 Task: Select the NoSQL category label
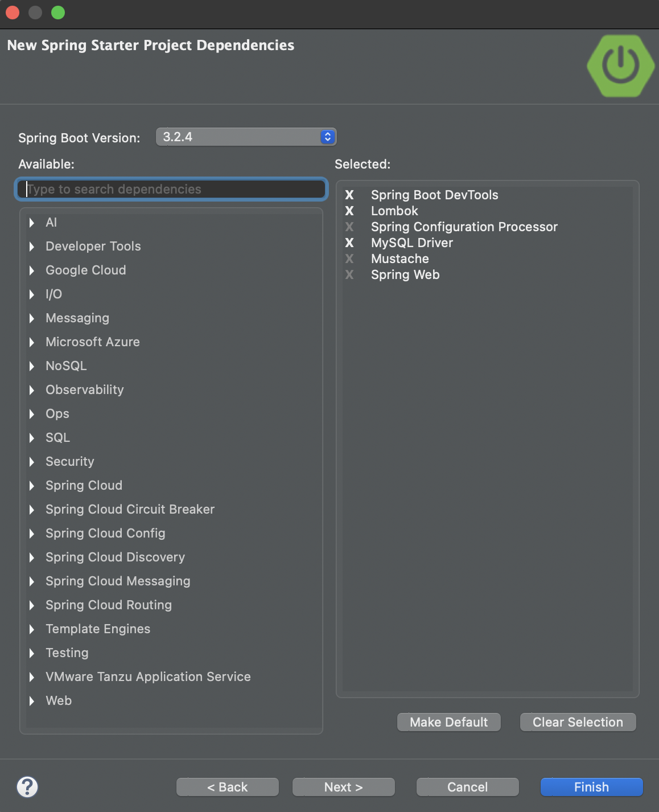click(x=66, y=366)
